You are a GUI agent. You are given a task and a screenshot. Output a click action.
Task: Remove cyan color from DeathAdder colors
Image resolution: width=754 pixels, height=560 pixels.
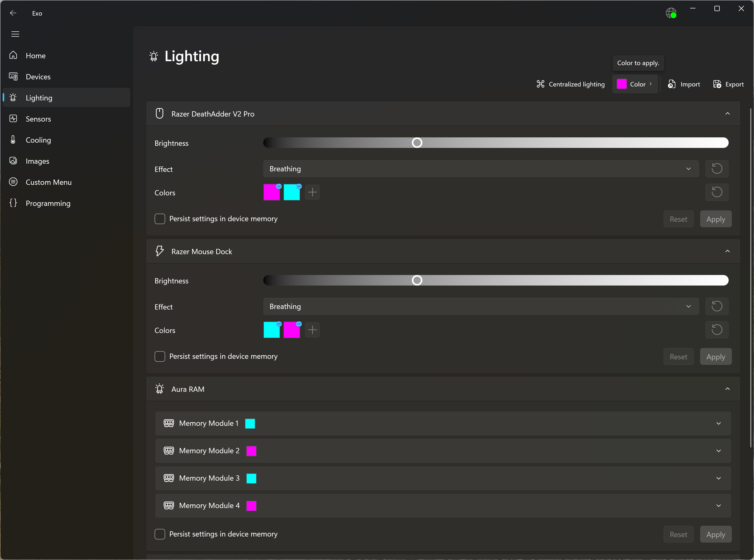(x=299, y=186)
